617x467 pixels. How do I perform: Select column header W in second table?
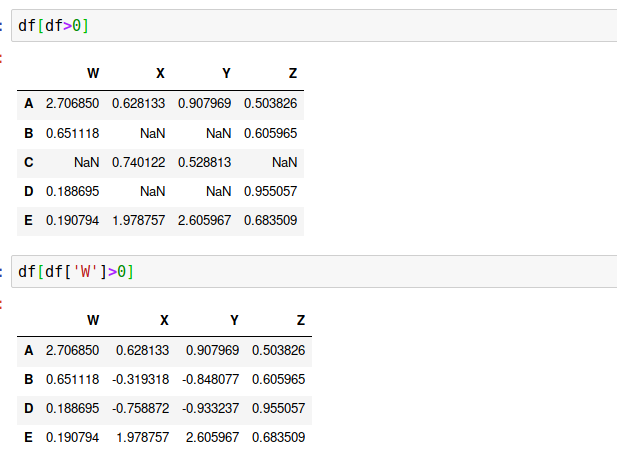tap(93, 320)
